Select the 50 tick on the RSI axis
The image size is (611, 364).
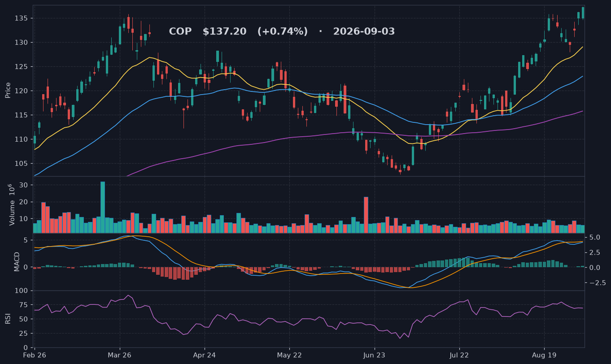[24, 319]
